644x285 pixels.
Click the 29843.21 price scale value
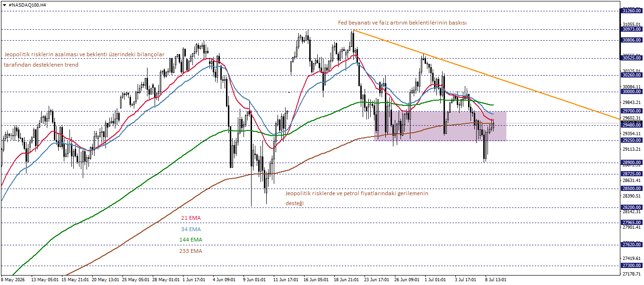point(632,103)
